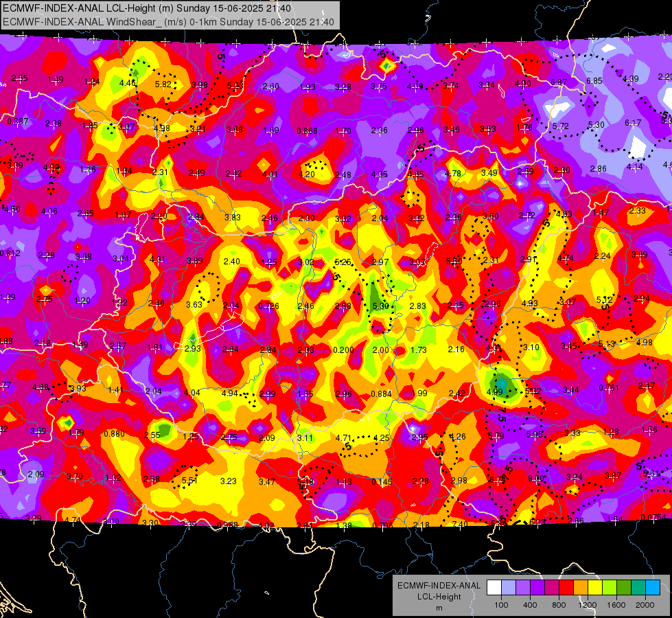
Task: Pick the magenta legend swatch
Action: (552, 588)
